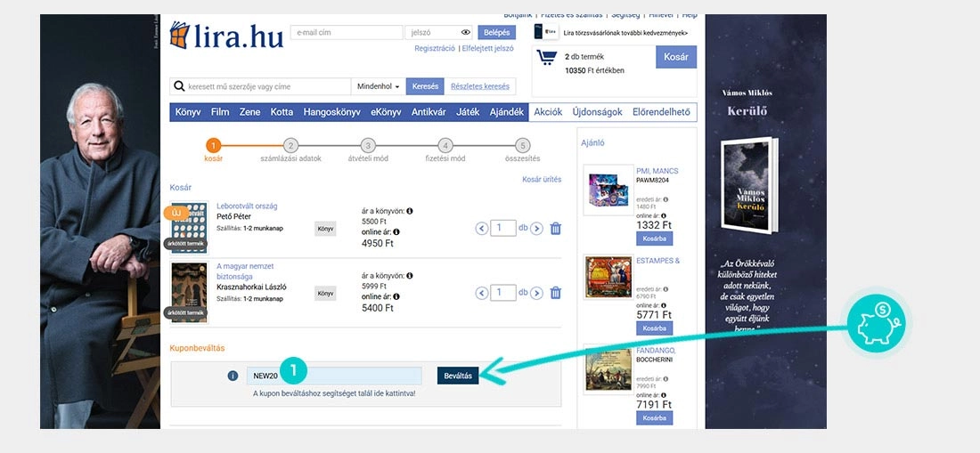Open the Kotta menu
Screen dimensions: 980x453
click(282, 112)
